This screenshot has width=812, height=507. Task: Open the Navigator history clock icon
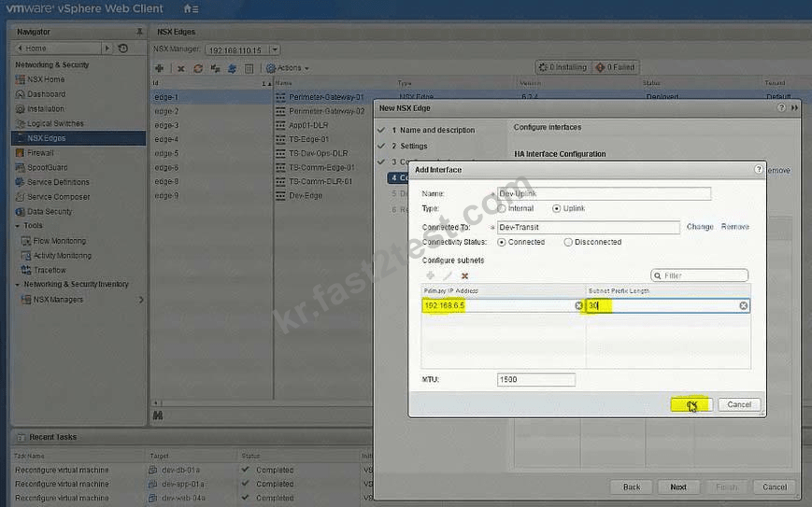(x=122, y=49)
